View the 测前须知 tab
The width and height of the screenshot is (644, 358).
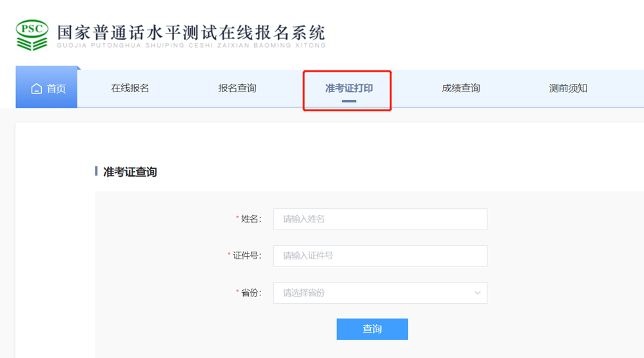click(568, 88)
